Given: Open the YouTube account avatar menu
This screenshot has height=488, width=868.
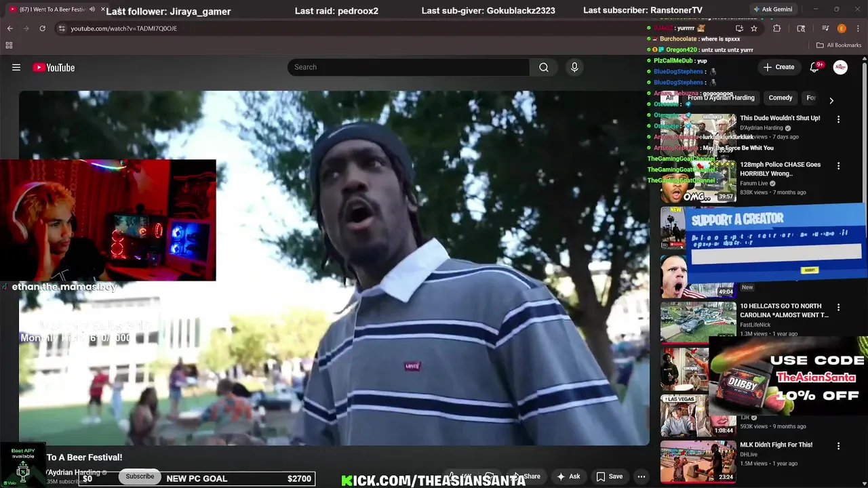Looking at the screenshot, I should click(840, 67).
